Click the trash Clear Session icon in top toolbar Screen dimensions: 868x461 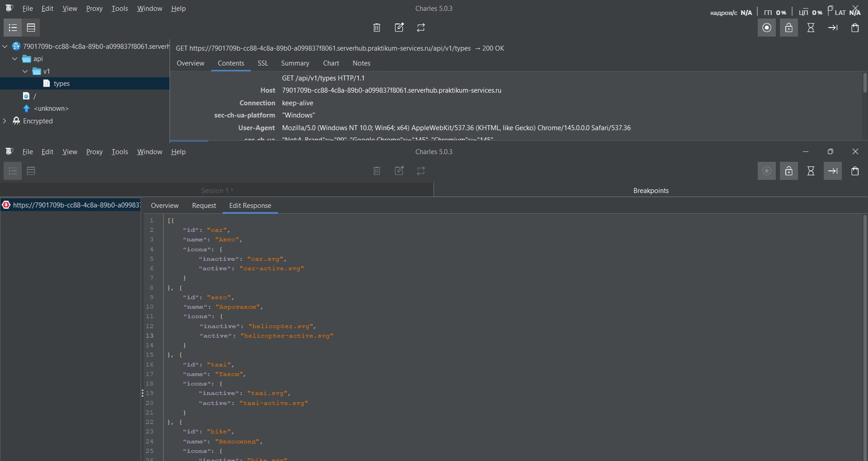(377, 28)
